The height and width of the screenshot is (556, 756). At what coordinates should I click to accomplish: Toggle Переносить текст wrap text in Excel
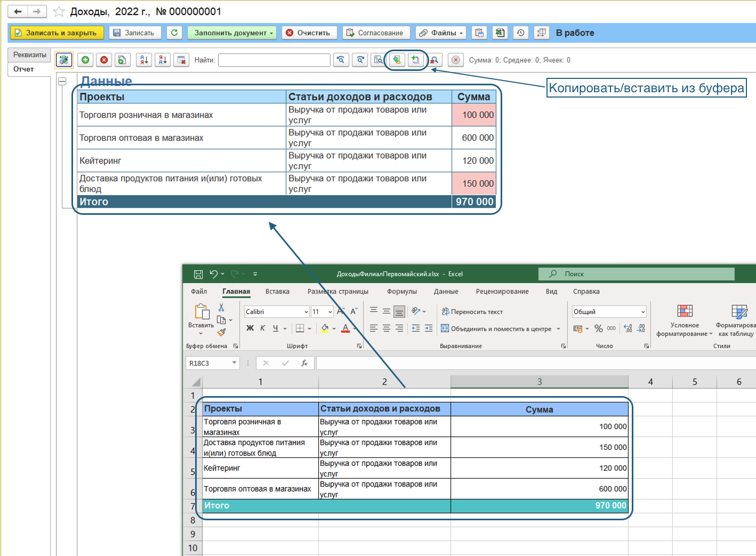472,312
